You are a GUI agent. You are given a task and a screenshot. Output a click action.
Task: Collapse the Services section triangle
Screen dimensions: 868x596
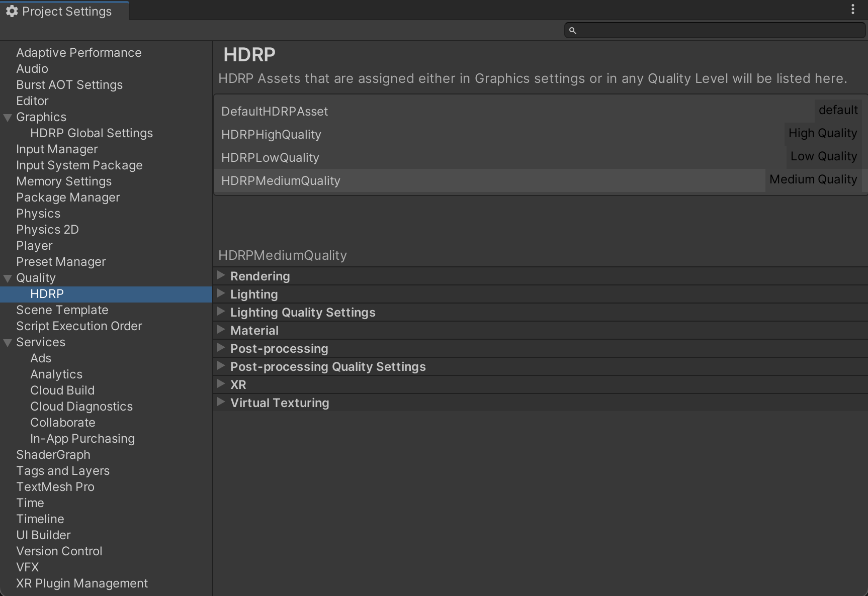tap(7, 342)
